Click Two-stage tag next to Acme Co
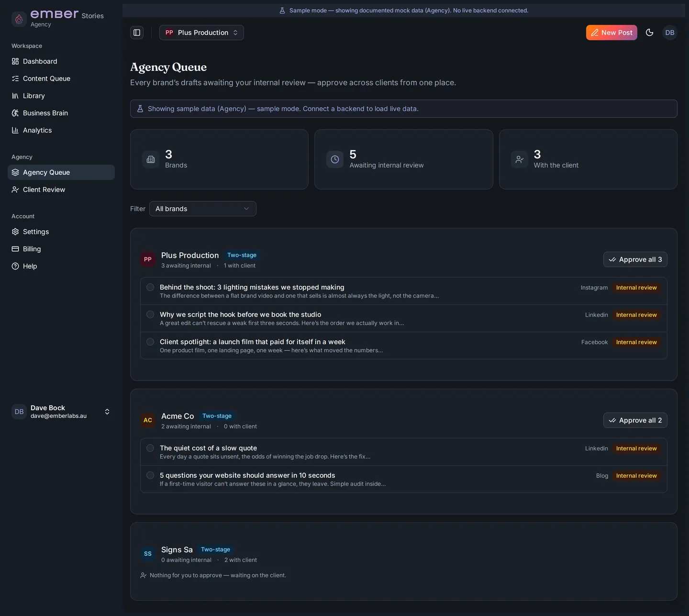689x616 pixels. tap(217, 416)
